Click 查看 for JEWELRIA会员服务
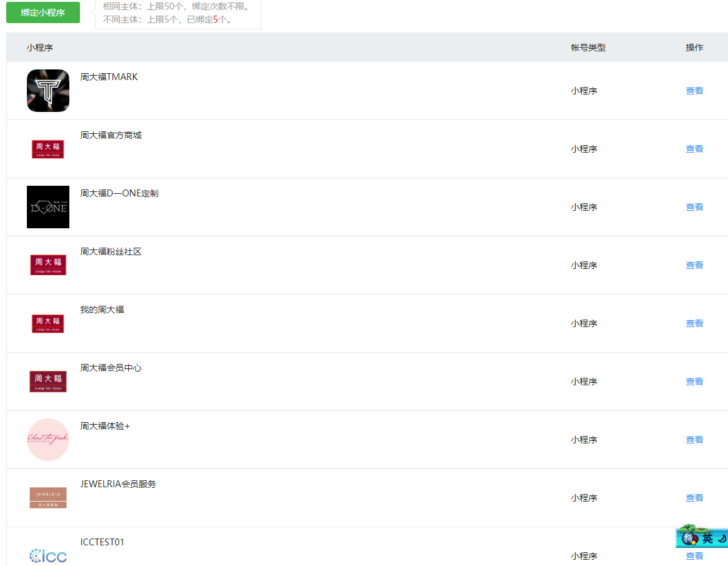The width and height of the screenshot is (728, 566). (694, 498)
